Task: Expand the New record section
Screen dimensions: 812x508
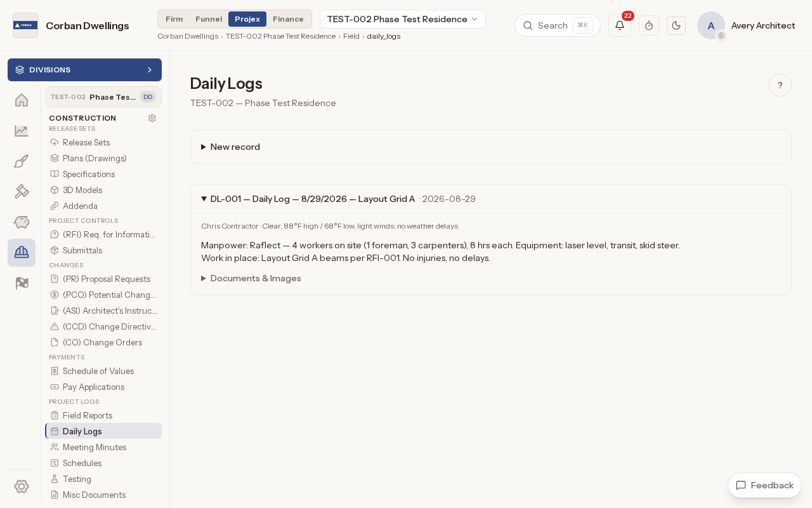Action: tap(491, 147)
